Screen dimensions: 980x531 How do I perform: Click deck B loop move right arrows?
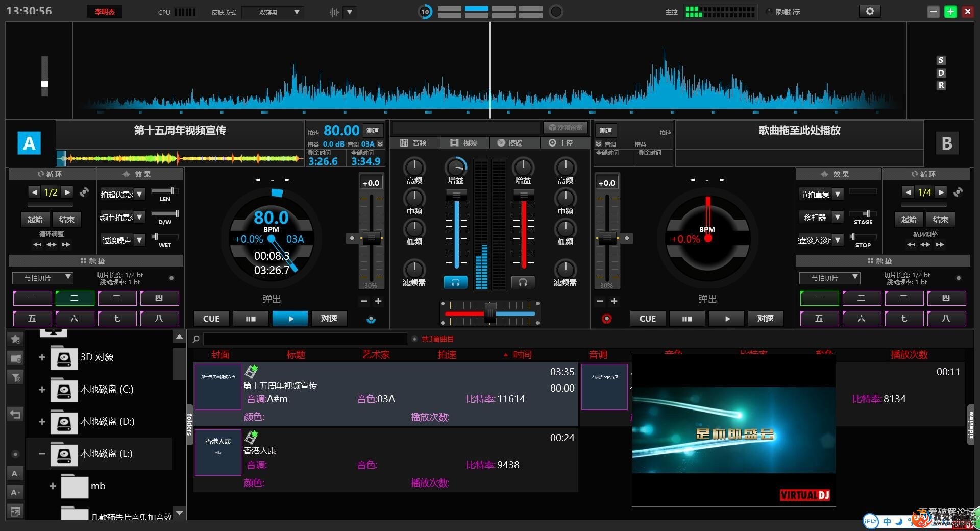pos(940,244)
